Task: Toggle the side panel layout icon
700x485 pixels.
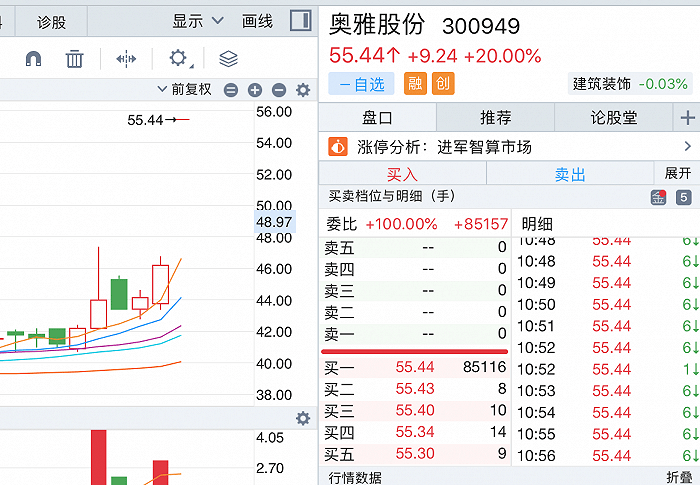Action: tap(300, 21)
